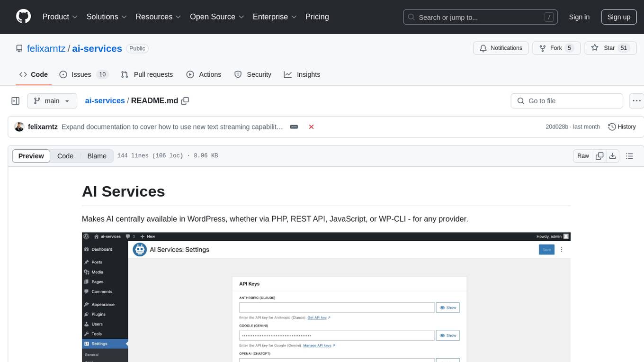This screenshot has height=362, width=644.
Task: Expand the file tree side panel
Action: 16,101
